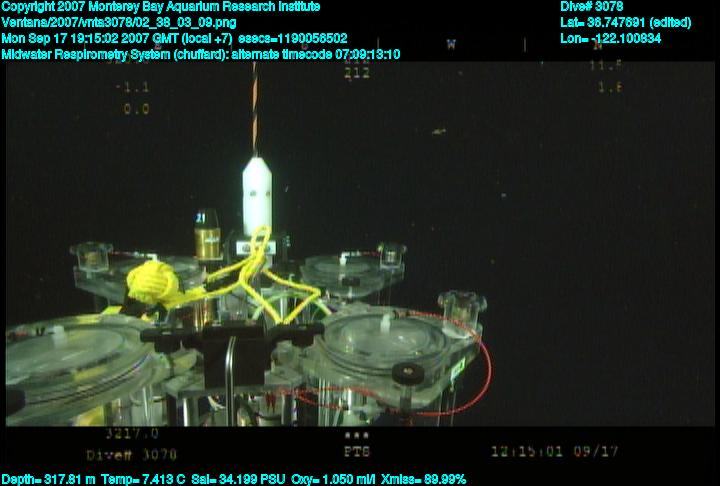
Task: Click the orange Dive# 3078 overlay at bottom
Action: click(x=132, y=455)
